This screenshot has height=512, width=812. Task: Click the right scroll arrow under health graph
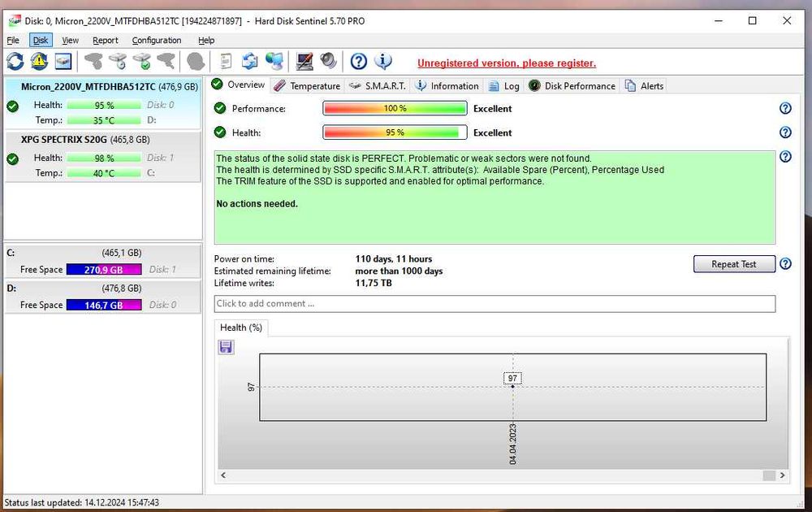[x=783, y=475]
